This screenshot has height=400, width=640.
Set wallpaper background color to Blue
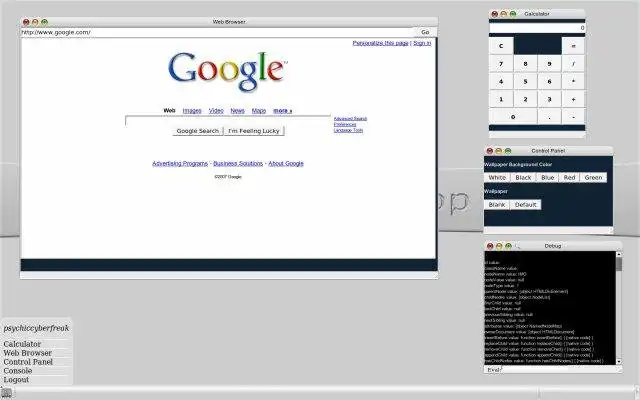[x=547, y=178]
